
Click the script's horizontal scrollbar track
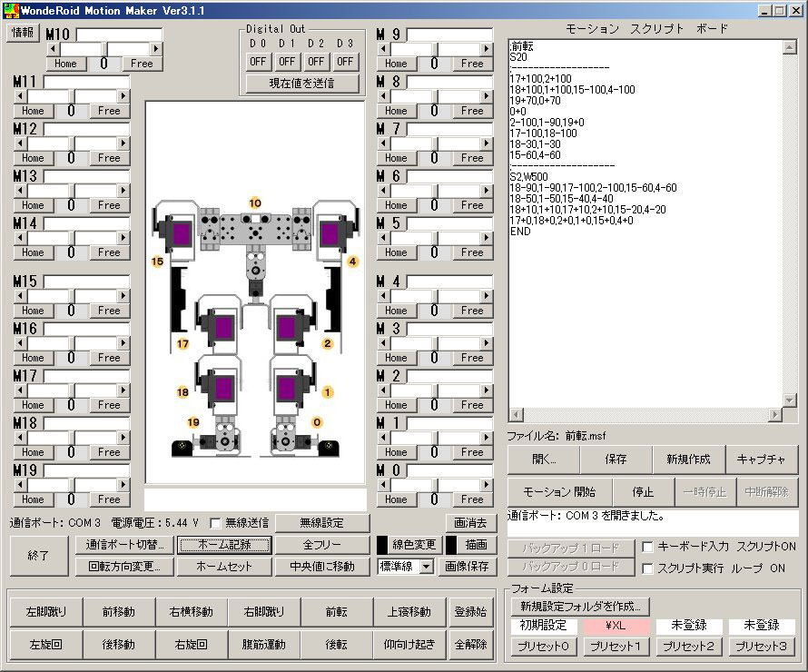click(x=645, y=414)
